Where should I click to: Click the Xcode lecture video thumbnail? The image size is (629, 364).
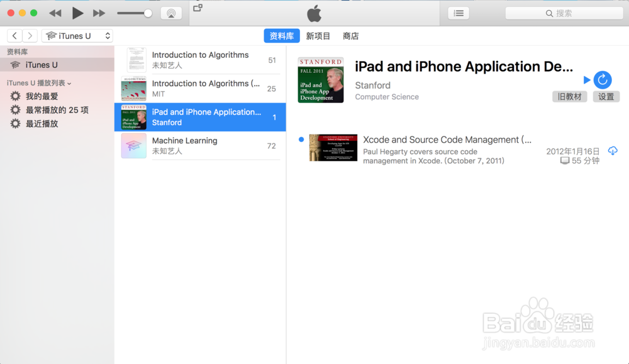click(x=333, y=148)
